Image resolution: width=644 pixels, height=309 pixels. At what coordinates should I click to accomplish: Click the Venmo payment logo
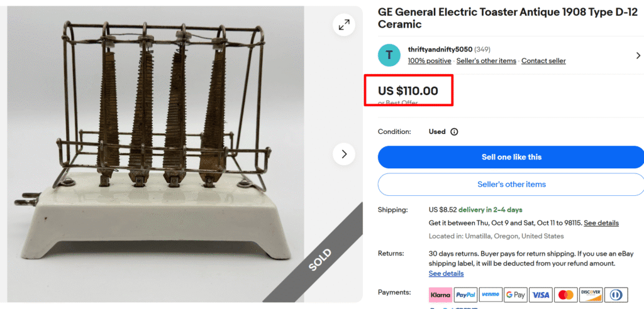[x=490, y=295]
